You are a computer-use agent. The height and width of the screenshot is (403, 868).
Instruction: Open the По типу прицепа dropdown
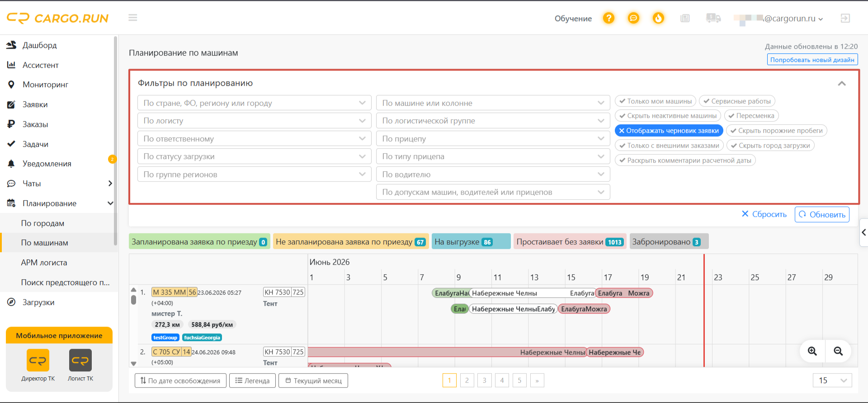point(493,156)
